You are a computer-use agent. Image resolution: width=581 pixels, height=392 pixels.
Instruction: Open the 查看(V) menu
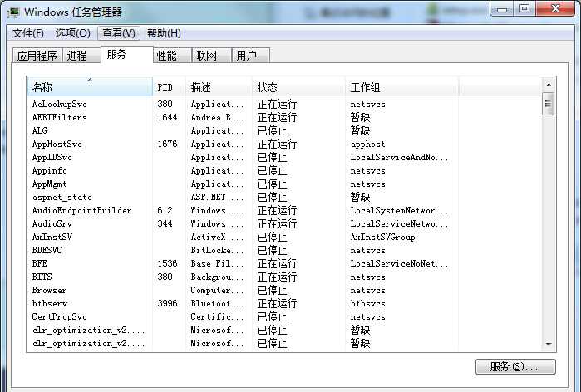click(x=119, y=33)
